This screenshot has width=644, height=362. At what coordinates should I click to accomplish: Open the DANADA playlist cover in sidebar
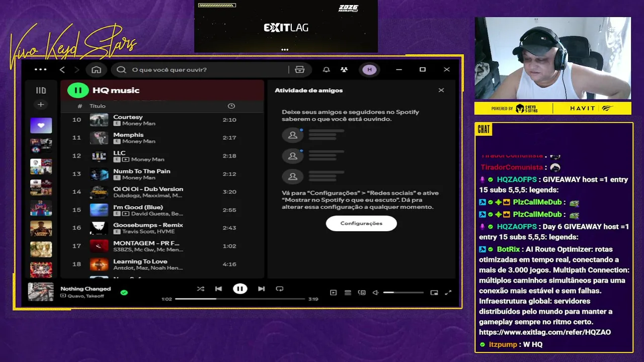coord(41,270)
